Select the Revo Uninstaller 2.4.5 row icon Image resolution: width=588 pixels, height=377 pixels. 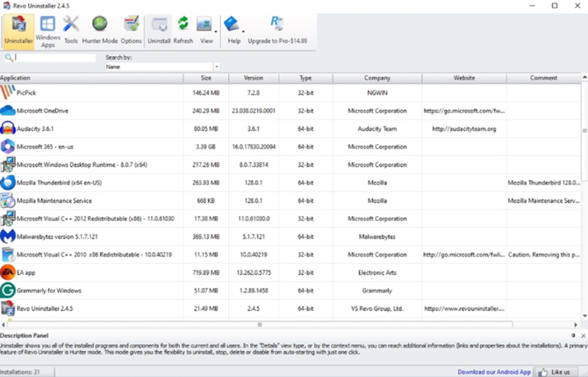point(8,309)
